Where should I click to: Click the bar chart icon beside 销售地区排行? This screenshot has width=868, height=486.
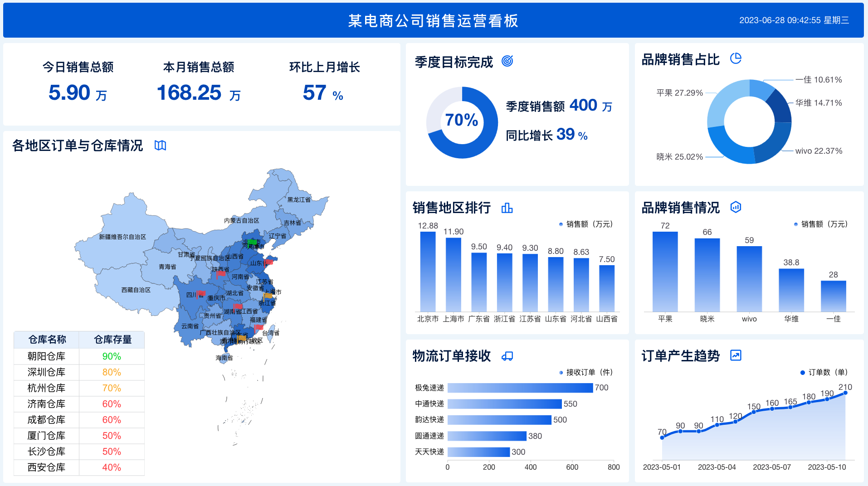pyautogui.click(x=507, y=208)
